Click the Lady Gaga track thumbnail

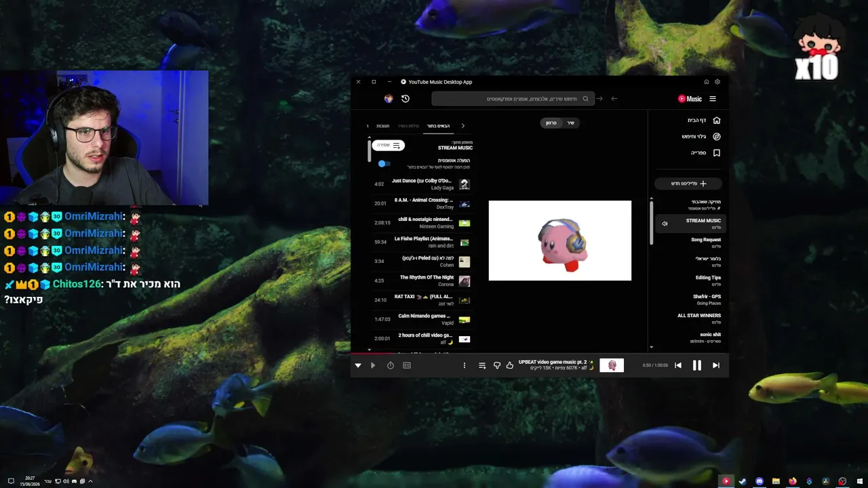(x=465, y=184)
